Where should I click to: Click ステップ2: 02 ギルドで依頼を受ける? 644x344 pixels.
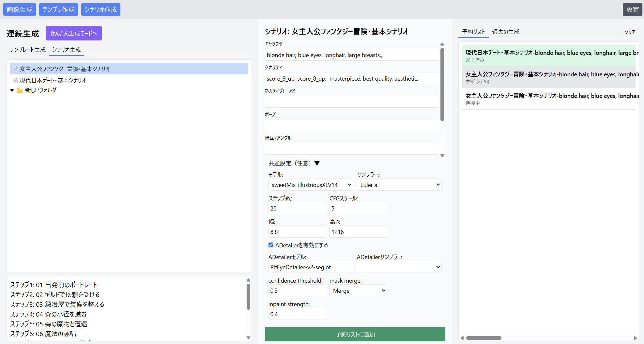tap(55, 295)
